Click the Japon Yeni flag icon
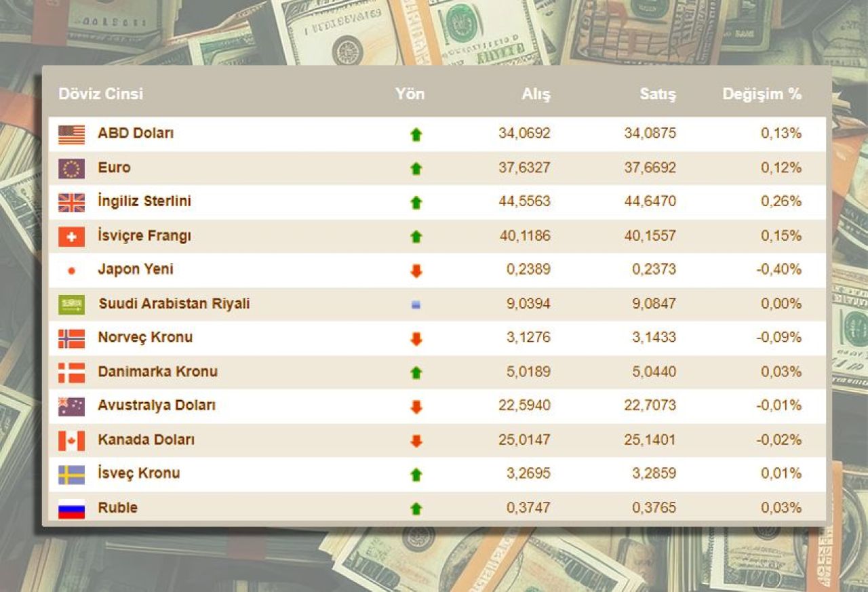Image resolution: width=868 pixels, height=592 pixels. 71,271
